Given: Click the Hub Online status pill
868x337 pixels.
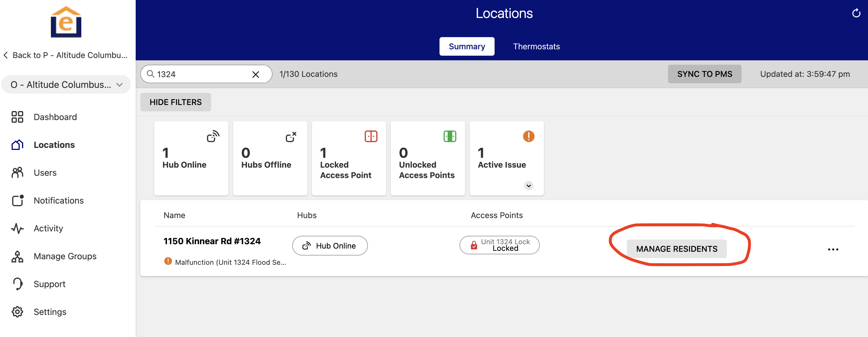Looking at the screenshot, I should [330, 246].
